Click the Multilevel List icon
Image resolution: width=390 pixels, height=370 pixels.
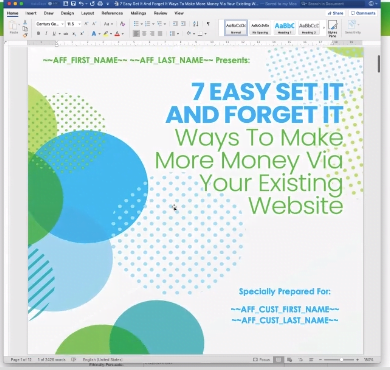[x=160, y=24]
